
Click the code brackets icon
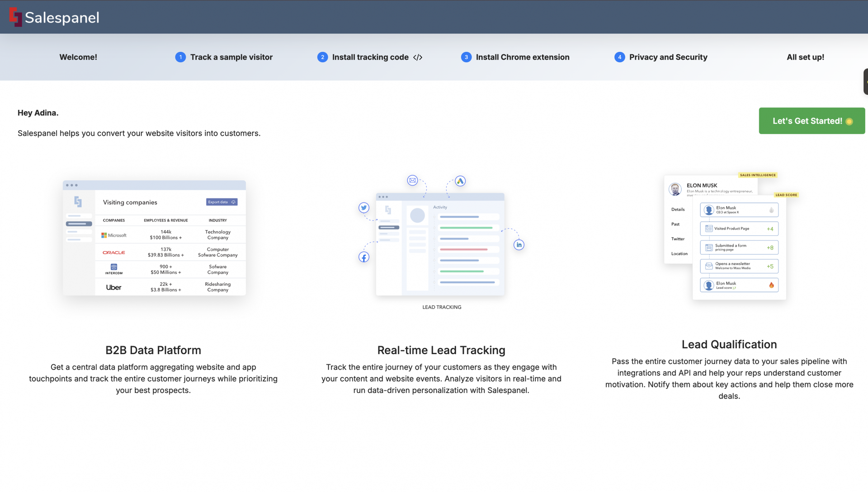[x=418, y=57]
